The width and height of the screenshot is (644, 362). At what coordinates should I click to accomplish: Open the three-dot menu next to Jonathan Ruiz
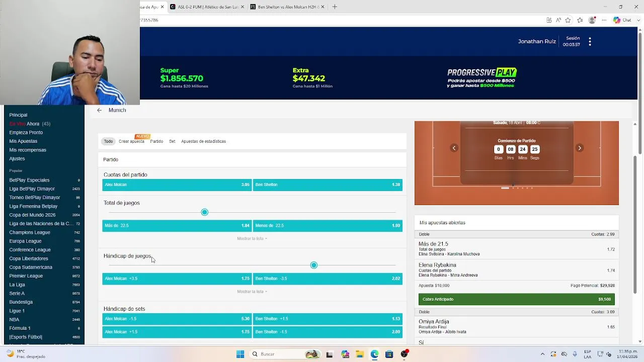click(590, 42)
